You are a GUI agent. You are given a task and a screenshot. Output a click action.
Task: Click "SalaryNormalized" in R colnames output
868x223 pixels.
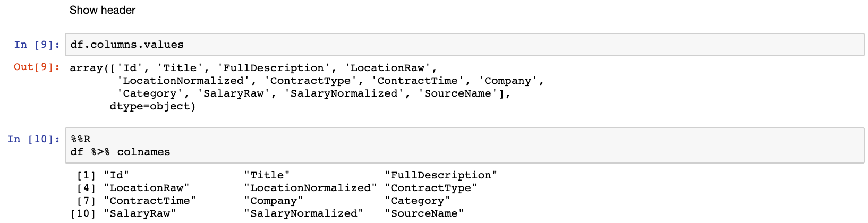tap(304, 213)
